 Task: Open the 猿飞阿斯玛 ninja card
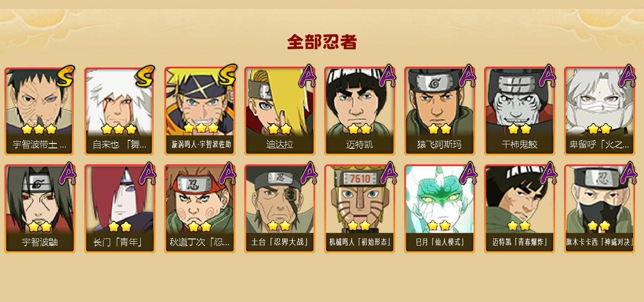tap(440, 111)
